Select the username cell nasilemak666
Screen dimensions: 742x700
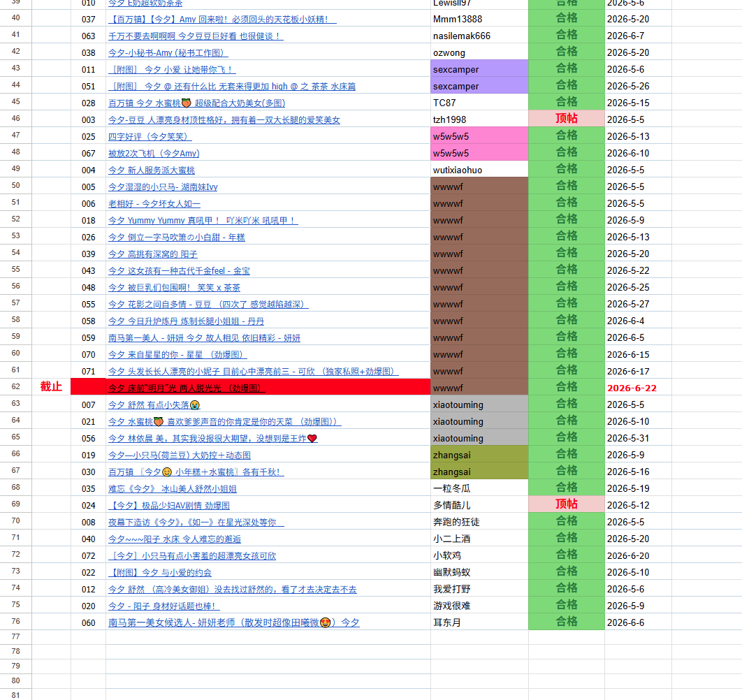(479, 36)
